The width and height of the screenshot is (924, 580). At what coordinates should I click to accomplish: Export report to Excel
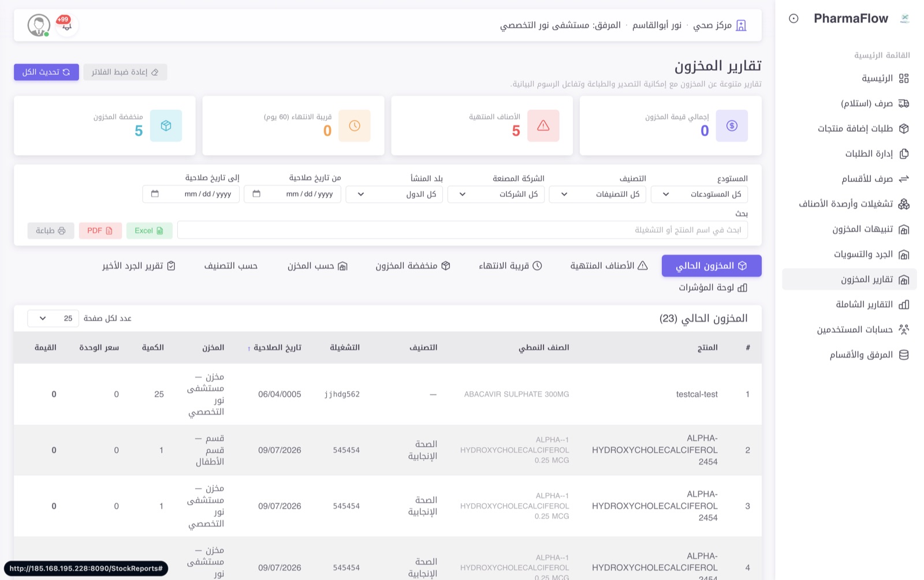(149, 230)
